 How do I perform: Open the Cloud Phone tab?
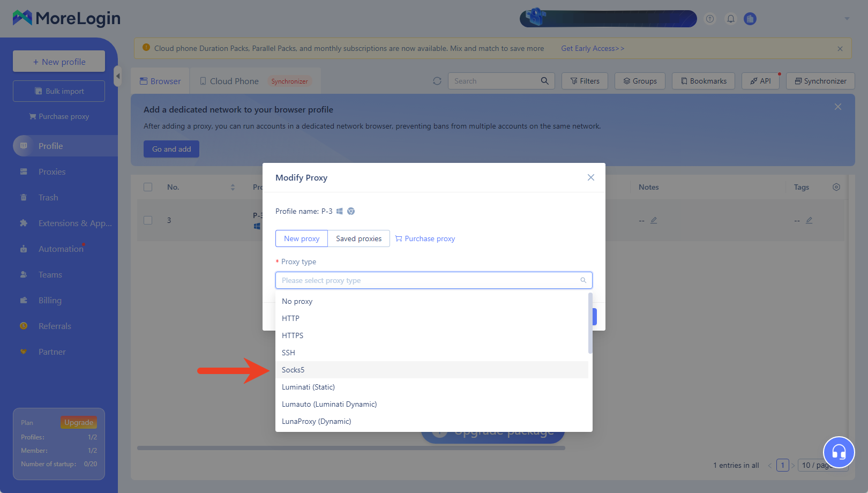pos(234,81)
